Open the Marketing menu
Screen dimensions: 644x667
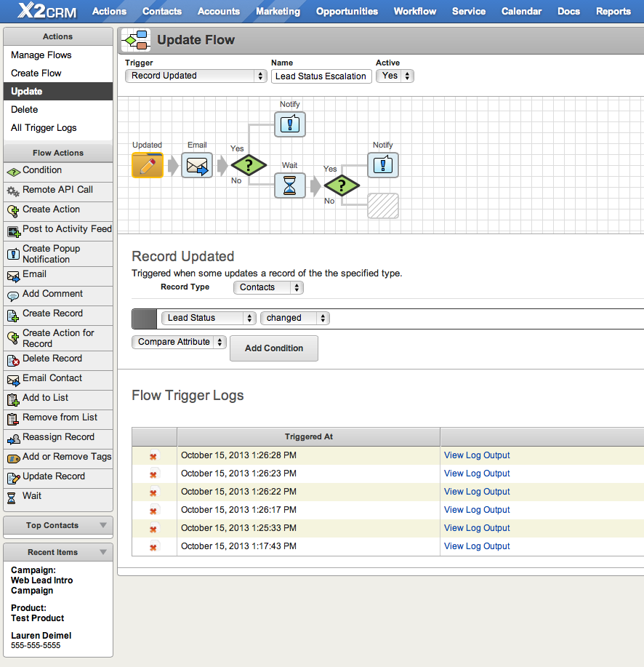click(278, 11)
